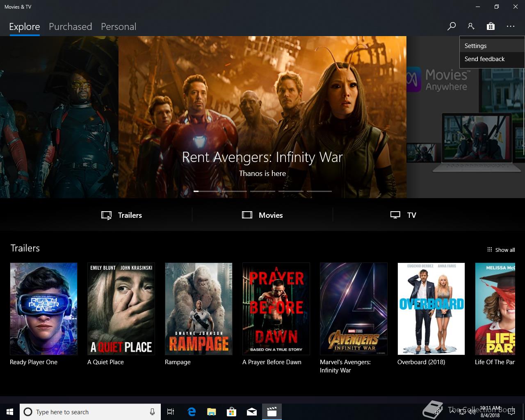Click the taskbar microphone icon

tap(152, 412)
